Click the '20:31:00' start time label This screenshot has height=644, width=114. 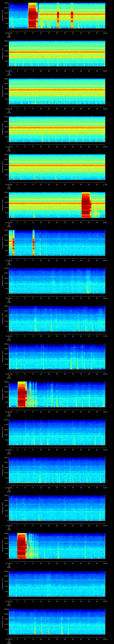[9, 374]
